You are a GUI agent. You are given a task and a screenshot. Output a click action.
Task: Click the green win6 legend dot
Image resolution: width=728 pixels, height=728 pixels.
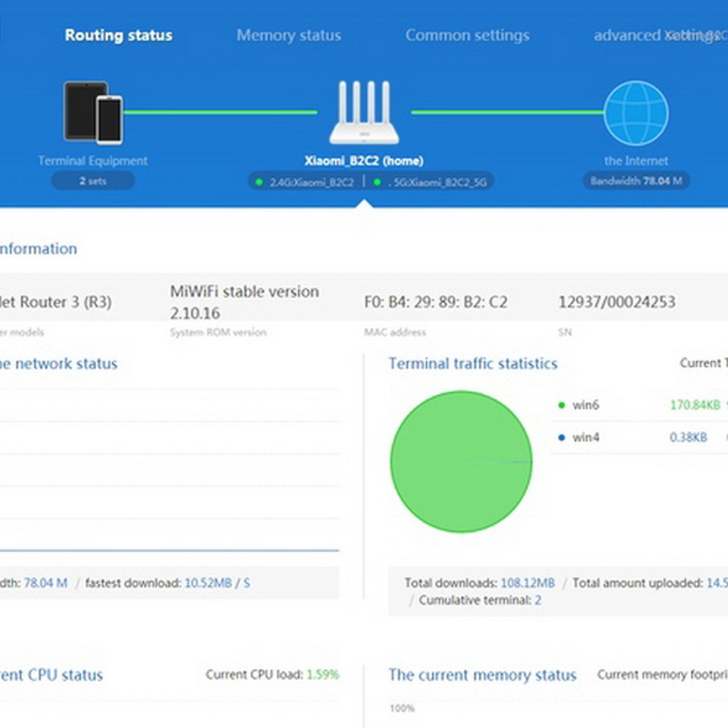[x=562, y=405]
